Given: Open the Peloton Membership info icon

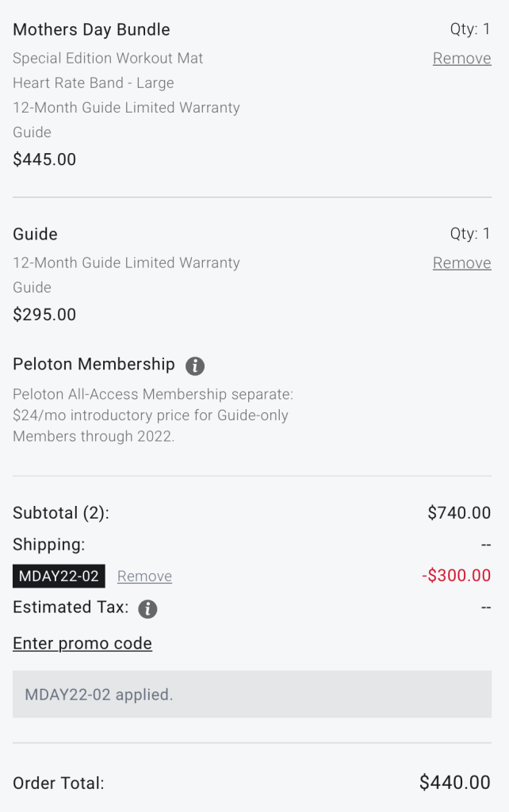Looking at the screenshot, I should coord(195,366).
